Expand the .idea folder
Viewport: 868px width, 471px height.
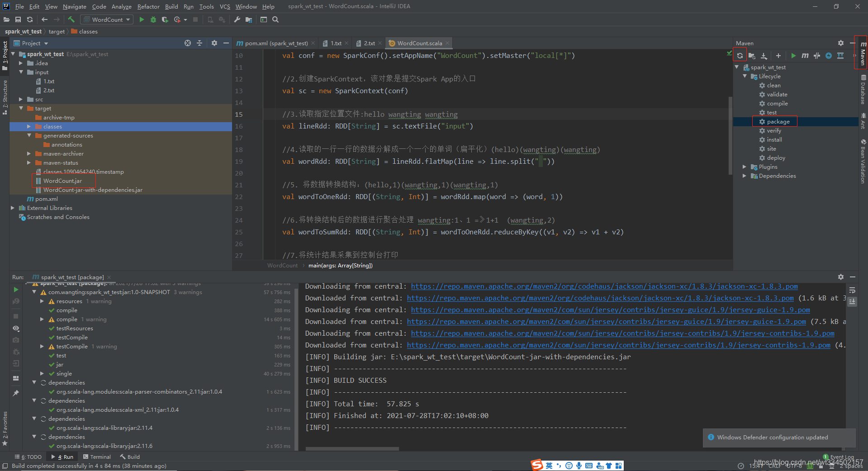(21, 63)
